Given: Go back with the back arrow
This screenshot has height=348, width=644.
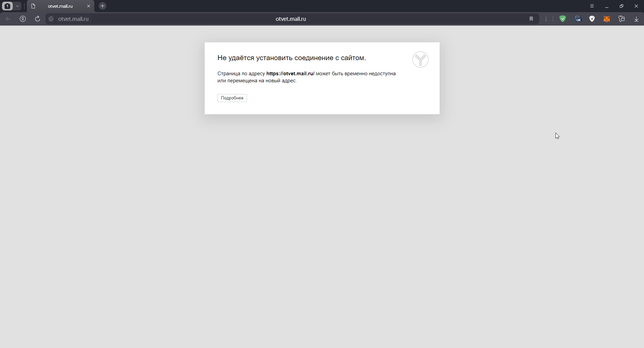Looking at the screenshot, I should (x=8, y=19).
